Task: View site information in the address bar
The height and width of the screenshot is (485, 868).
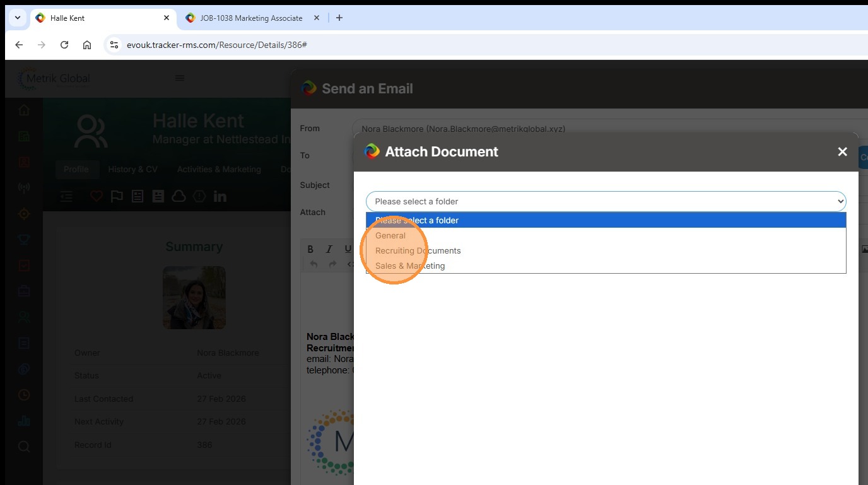Action: (x=114, y=45)
